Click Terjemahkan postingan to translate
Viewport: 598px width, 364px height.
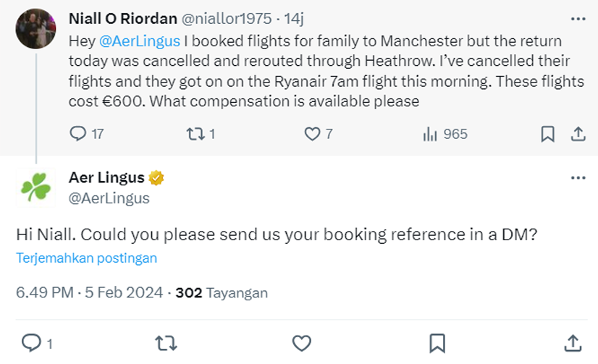pyautogui.click(x=86, y=258)
